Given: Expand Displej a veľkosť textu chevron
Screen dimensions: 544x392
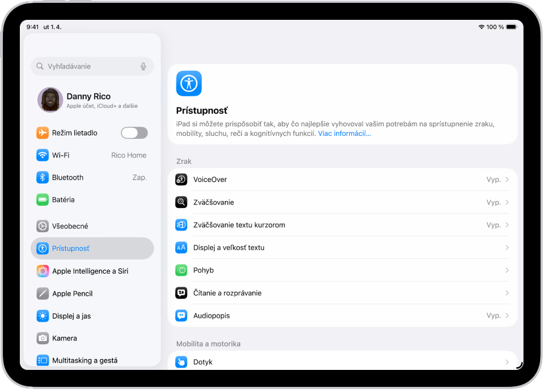Looking at the screenshot, I should coord(507,248).
